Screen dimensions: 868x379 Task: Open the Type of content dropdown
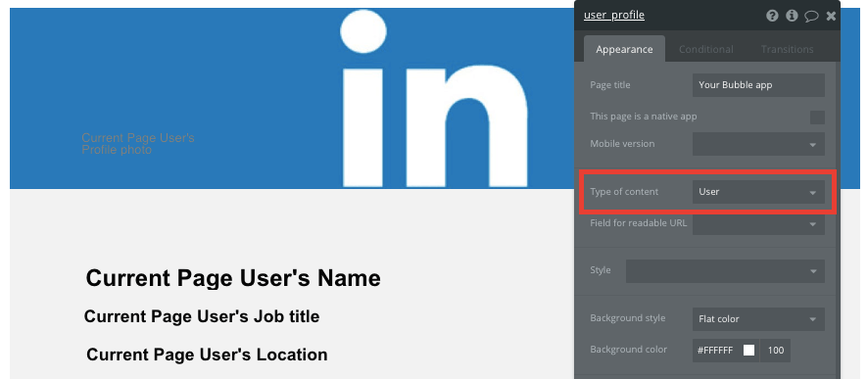(758, 192)
